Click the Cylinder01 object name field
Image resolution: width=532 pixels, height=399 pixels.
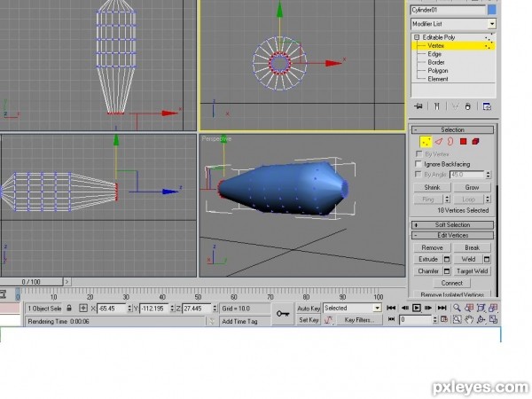coord(448,10)
